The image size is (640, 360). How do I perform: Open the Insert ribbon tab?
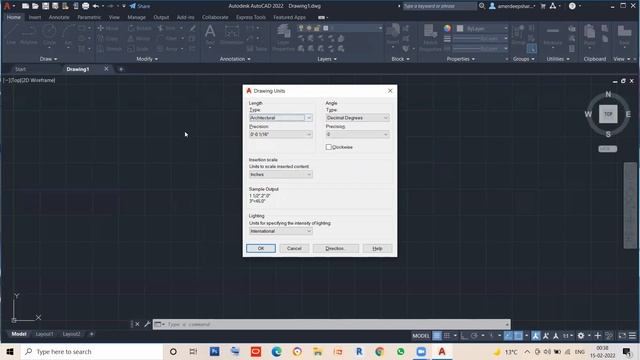[35, 17]
